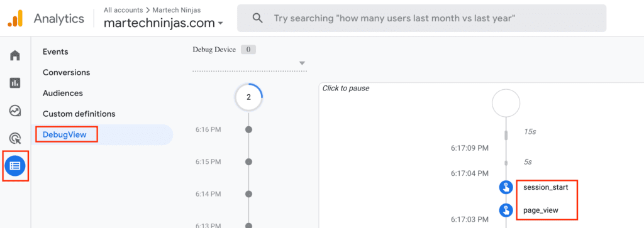644x228 pixels.
Task: Click the page_view event icon
Action: click(506, 211)
